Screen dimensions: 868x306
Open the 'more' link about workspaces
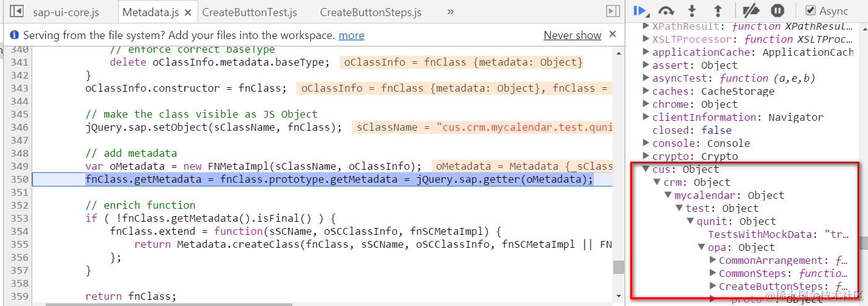click(352, 35)
